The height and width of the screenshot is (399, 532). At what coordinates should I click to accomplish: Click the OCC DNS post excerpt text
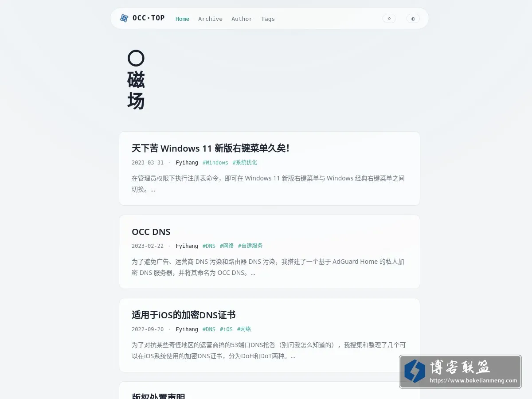click(x=268, y=267)
